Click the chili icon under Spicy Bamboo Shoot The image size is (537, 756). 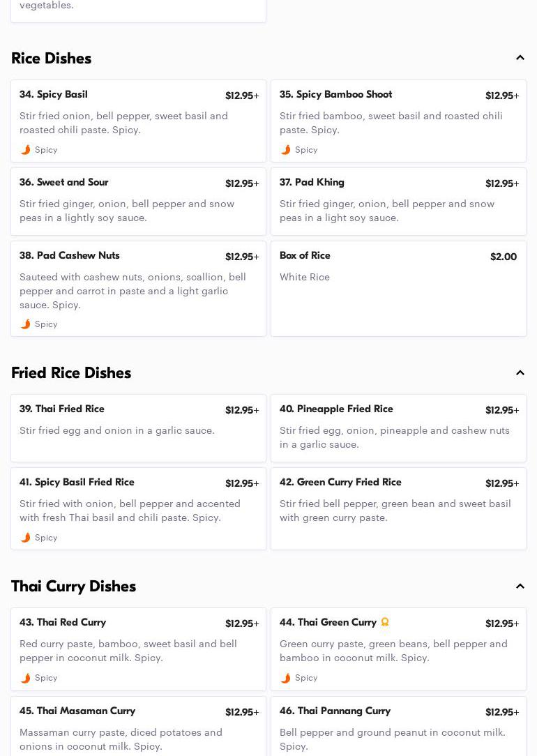pos(286,150)
